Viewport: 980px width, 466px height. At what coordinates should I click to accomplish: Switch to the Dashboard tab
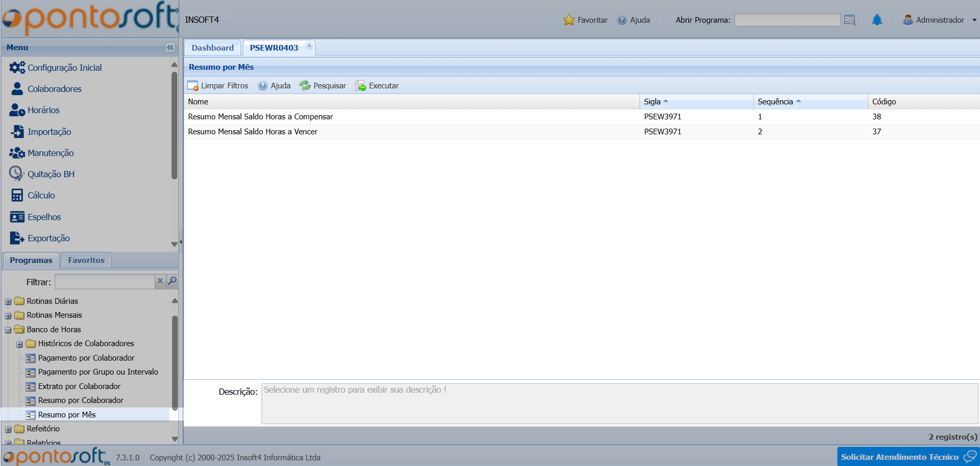(x=212, y=48)
